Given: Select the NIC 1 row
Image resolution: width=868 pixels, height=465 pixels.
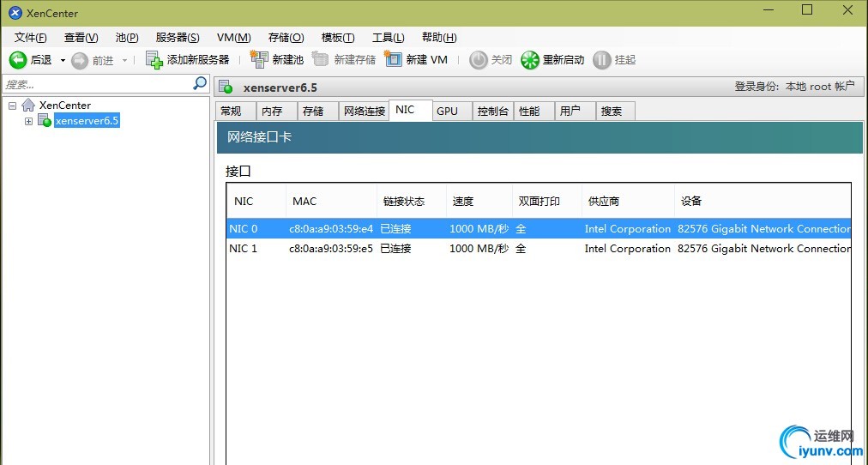Looking at the screenshot, I should point(539,249).
